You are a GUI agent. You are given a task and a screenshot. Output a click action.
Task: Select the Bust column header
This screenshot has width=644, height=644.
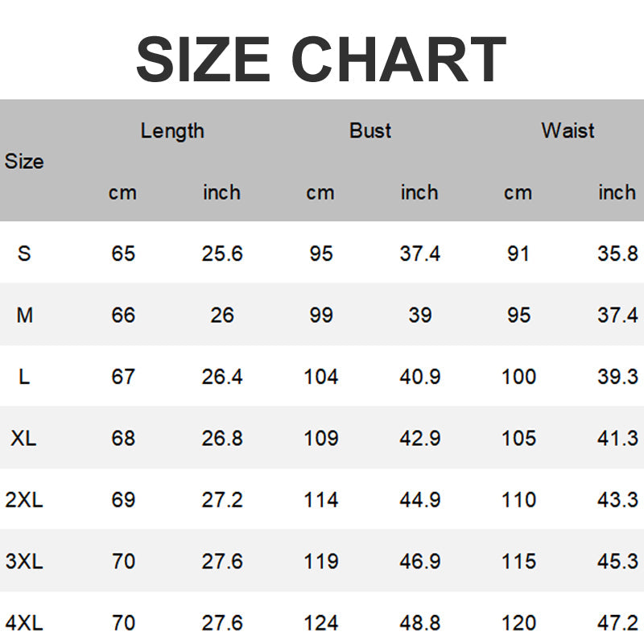[x=370, y=130]
